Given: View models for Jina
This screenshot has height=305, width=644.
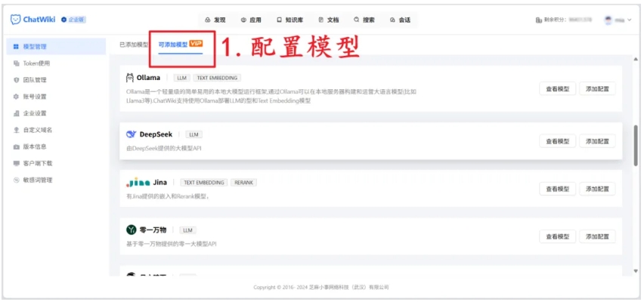Looking at the screenshot, I should click(x=557, y=189).
